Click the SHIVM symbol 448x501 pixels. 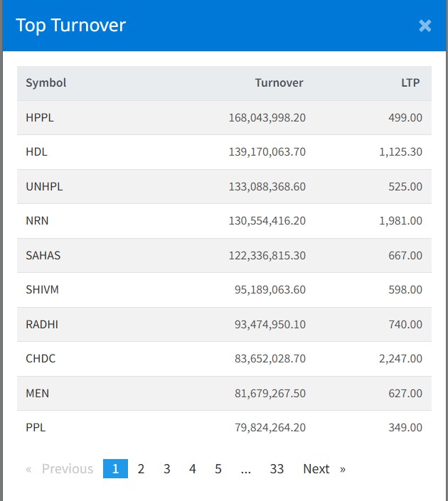pyautogui.click(x=42, y=290)
